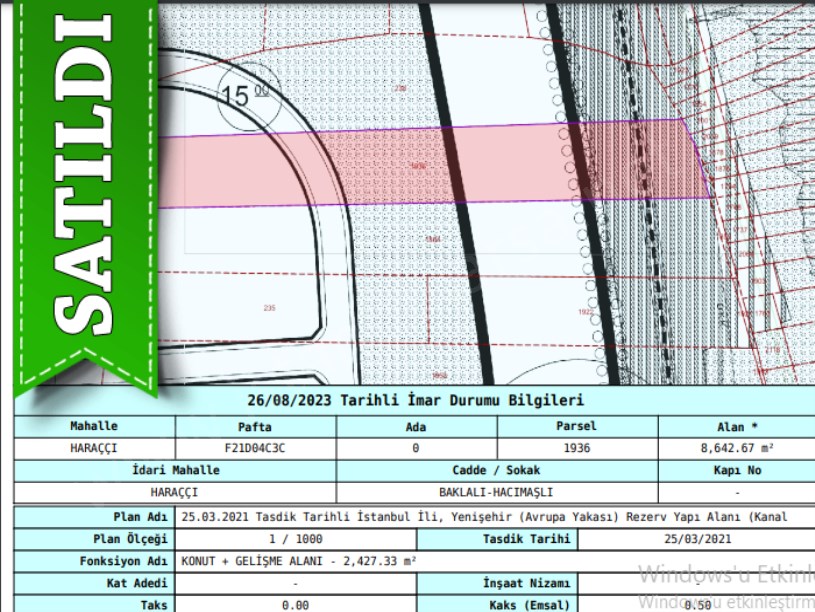Select the BAKLALI-HACIMAŞLI street value
Image resolution: width=815 pixels, height=612 pixels.
pyautogui.click(x=496, y=492)
